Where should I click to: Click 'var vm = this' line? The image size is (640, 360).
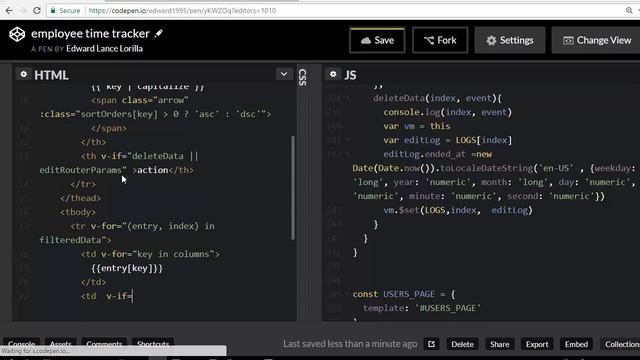(417, 126)
